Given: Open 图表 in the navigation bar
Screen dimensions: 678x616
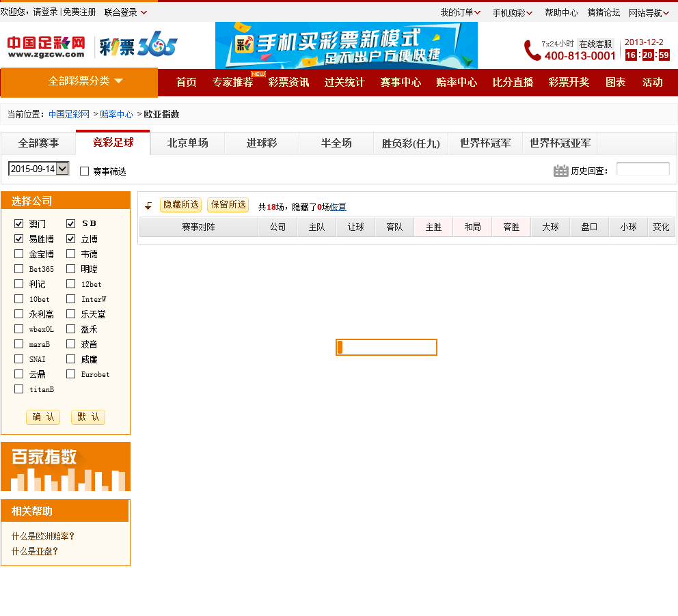Looking at the screenshot, I should point(615,82).
